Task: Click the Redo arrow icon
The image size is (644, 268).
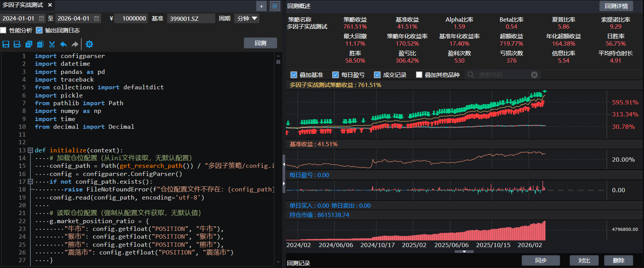Action: [x=75, y=44]
